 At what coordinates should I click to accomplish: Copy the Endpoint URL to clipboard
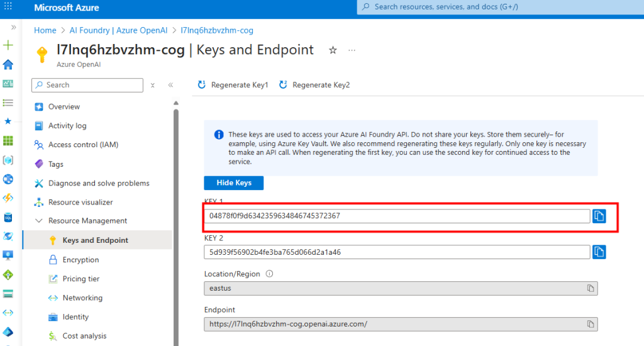(590, 324)
